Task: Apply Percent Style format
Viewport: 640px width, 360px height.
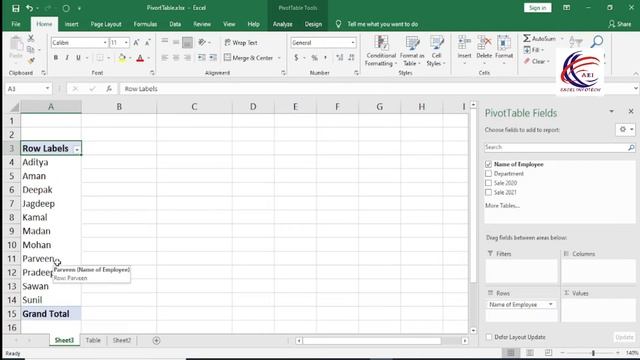Action: pos(314,58)
